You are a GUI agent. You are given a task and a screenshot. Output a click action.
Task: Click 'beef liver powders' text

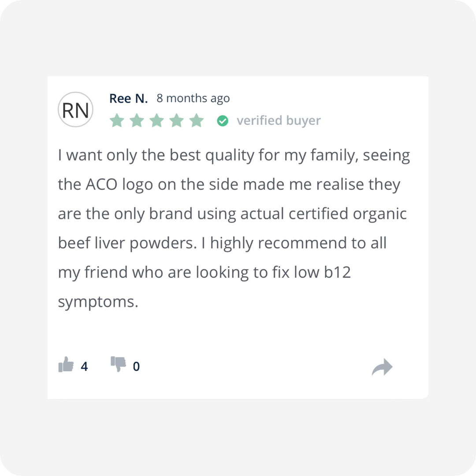click(127, 243)
